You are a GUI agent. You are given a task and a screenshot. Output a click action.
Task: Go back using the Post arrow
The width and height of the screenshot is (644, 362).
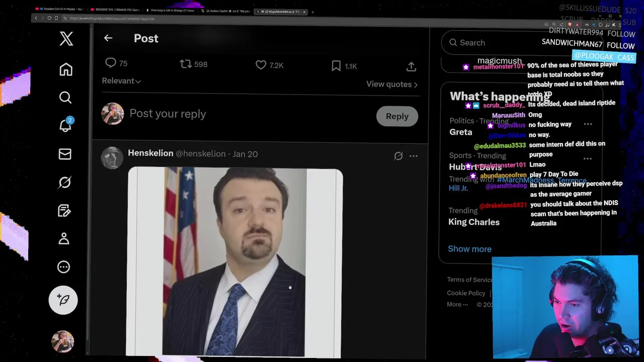[108, 38]
